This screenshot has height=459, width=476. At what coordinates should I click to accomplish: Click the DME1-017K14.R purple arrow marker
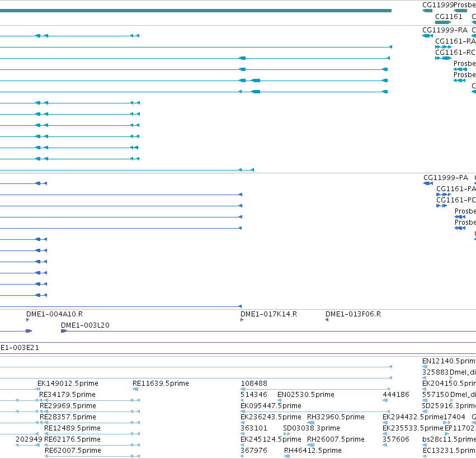tap(242, 320)
